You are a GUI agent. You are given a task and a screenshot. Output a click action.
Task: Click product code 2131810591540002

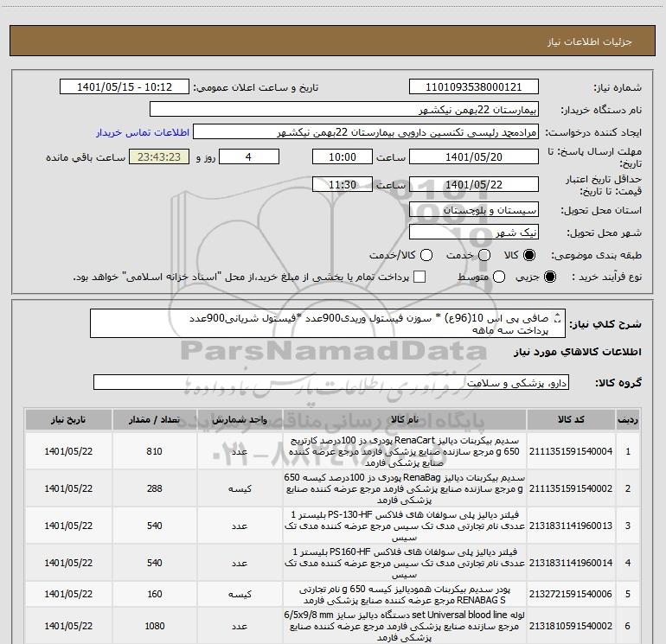tap(571, 626)
